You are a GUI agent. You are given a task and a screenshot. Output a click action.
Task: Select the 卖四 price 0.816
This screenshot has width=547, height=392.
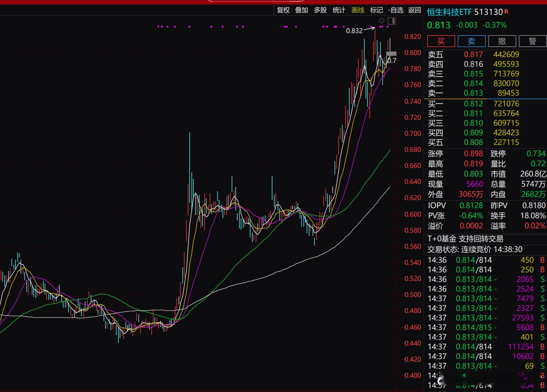pyautogui.click(x=473, y=64)
